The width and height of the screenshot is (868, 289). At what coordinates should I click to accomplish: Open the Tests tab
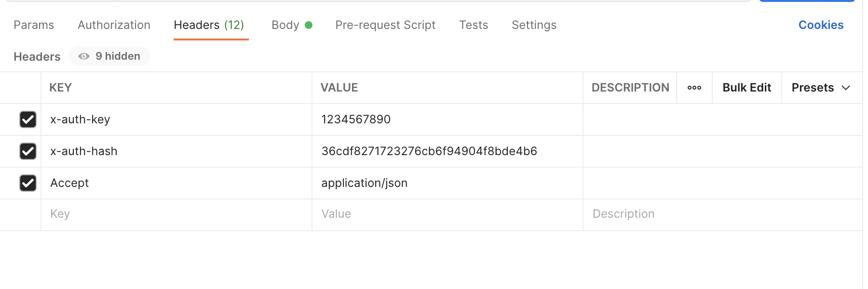click(474, 25)
